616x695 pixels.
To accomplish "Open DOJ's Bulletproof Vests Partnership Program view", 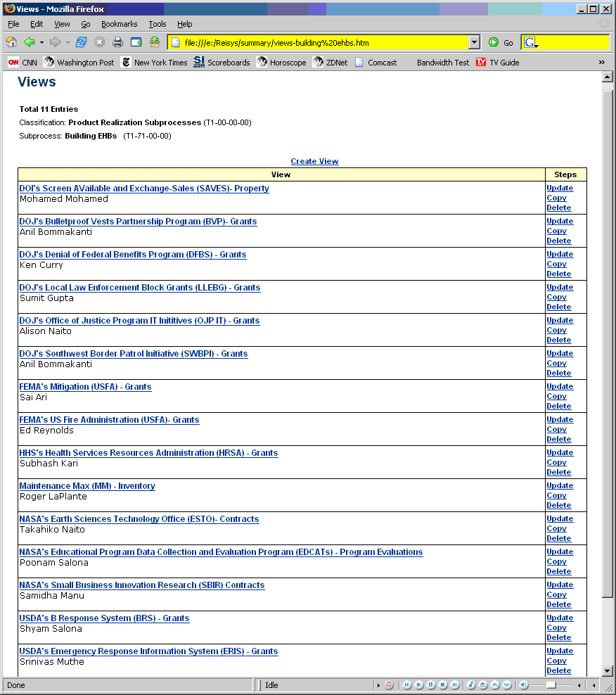I will tap(138, 222).
